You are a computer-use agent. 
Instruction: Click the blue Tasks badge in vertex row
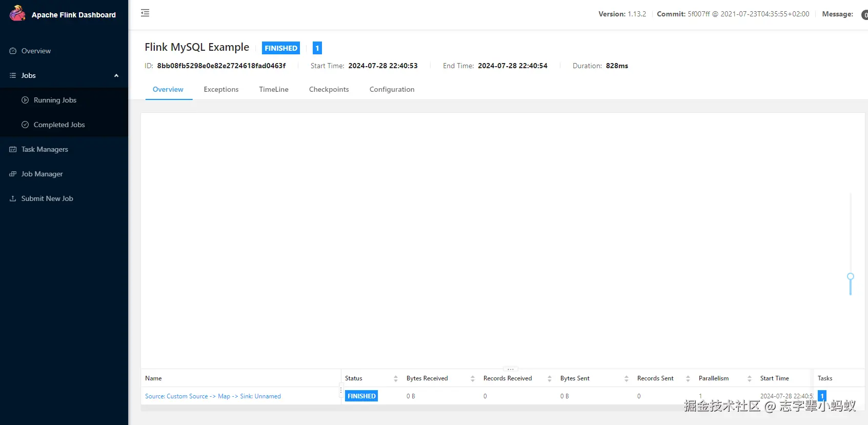822,396
